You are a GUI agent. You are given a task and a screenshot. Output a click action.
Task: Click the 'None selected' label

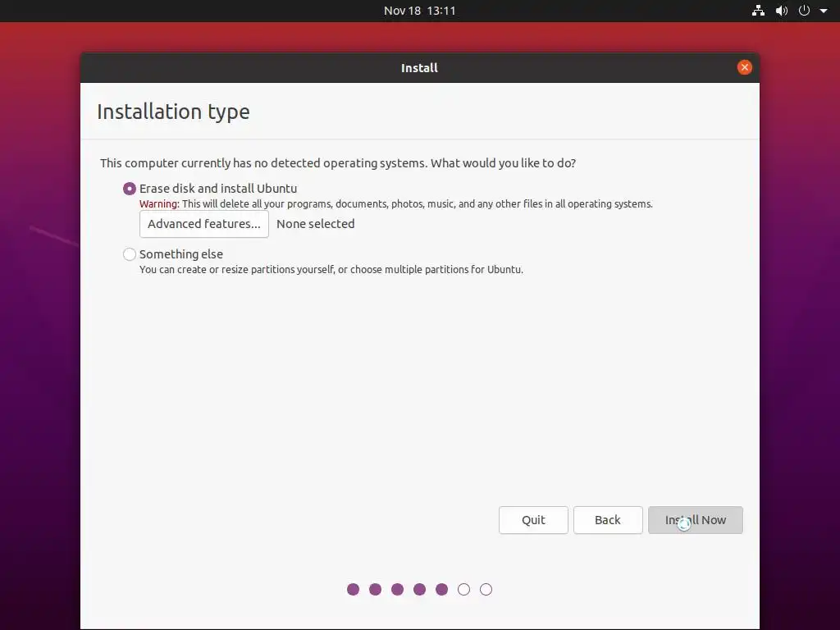316,224
